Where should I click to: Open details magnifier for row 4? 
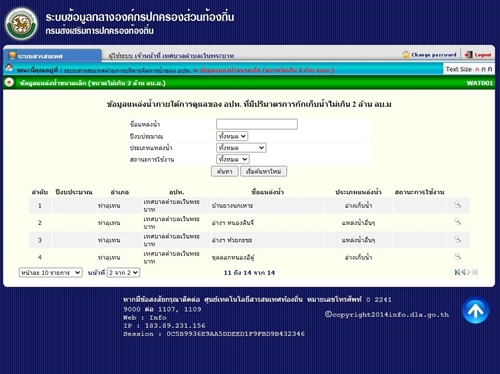tap(458, 256)
